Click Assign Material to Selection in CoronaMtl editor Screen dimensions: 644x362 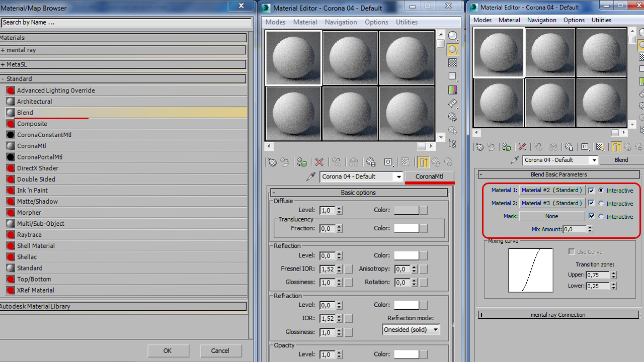tap(302, 162)
